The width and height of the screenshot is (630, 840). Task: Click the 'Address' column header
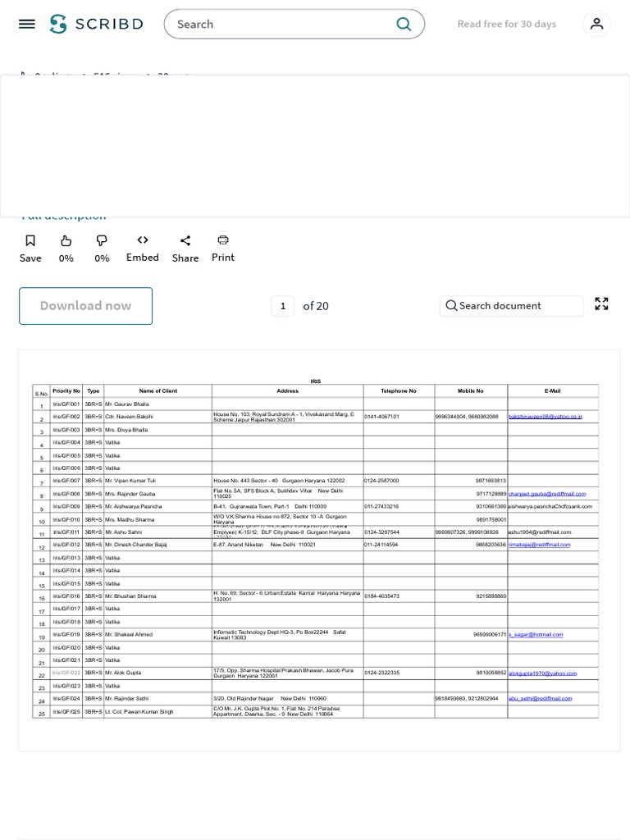pos(288,390)
